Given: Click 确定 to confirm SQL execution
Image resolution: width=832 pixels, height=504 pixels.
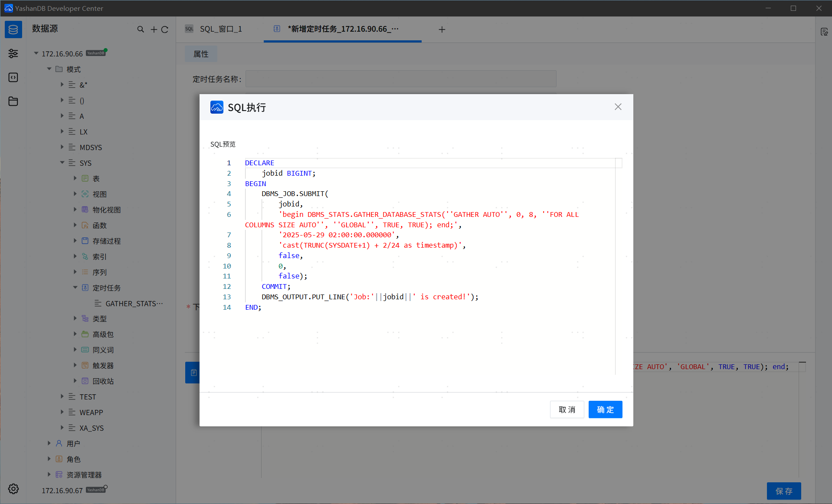Looking at the screenshot, I should click(605, 409).
